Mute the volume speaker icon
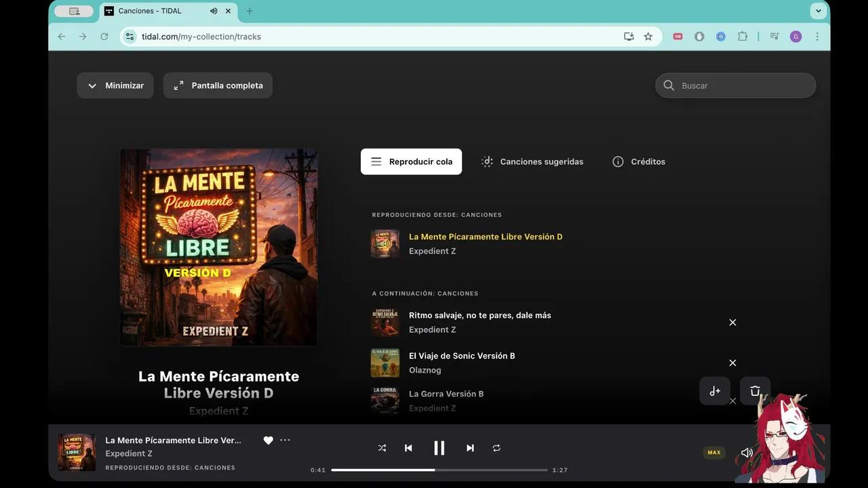Screen dimensions: 868x488 [x=747, y=453]
